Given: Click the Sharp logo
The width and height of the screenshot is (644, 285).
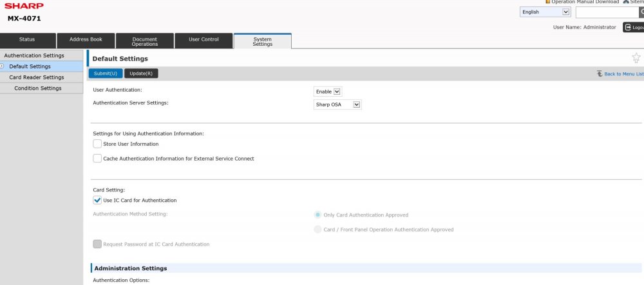Looking at the screenshot, I should point(24,5).
